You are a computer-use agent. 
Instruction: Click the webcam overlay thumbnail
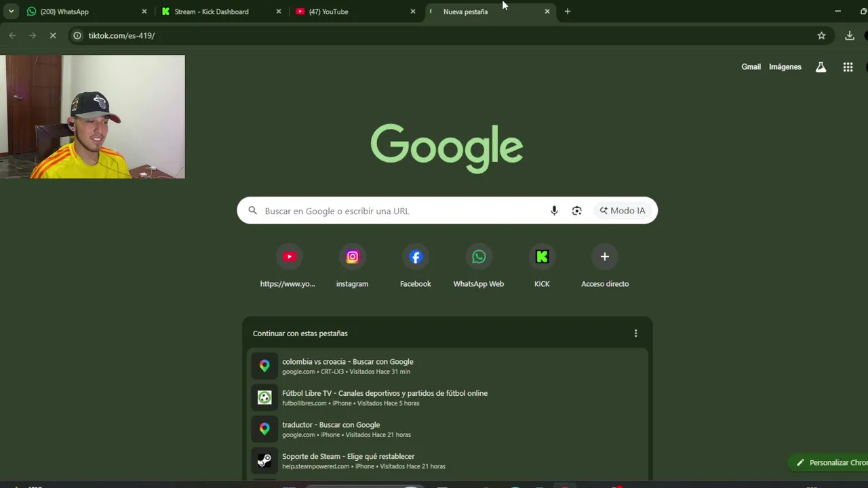(92, 117)
